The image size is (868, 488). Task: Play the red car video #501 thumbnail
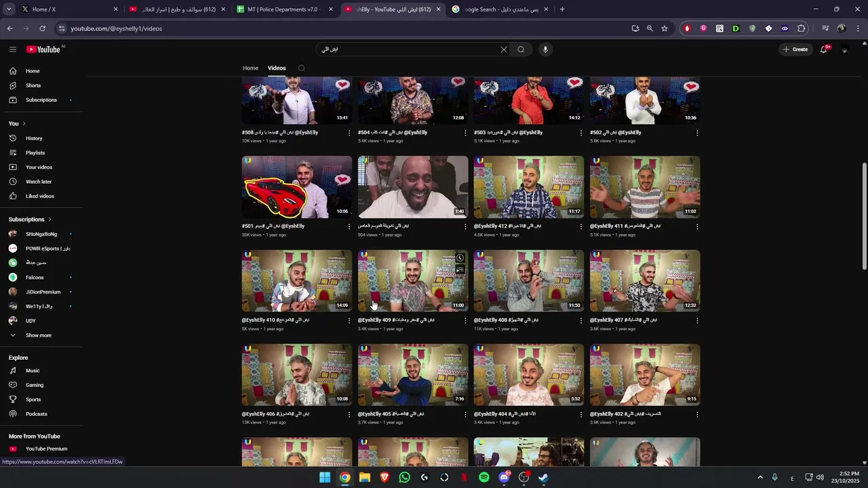click(297, 187)
